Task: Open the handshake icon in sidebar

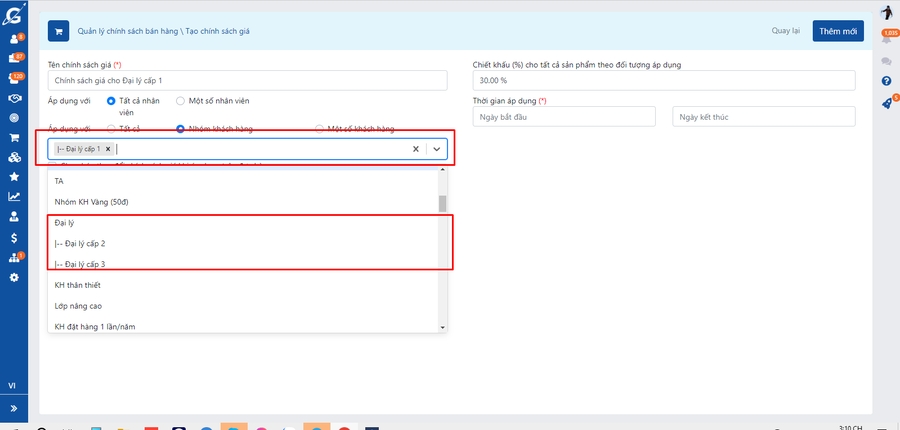Action: [x=14, y=98]
